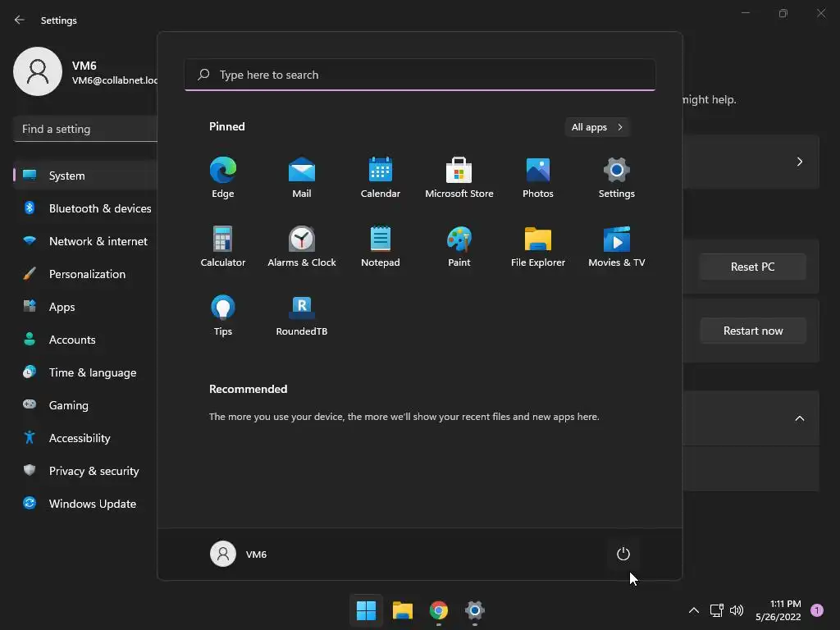The width and height of the screenshot is (840, 630).
Task: Switch to Settings on the taskbar
Action: coord(475,610)
